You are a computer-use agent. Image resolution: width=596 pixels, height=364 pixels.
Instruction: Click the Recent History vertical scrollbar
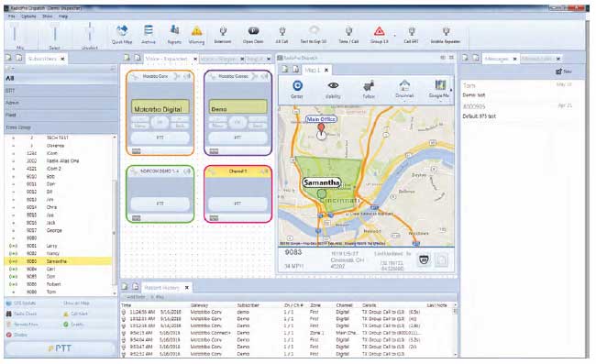click(455, 329)
